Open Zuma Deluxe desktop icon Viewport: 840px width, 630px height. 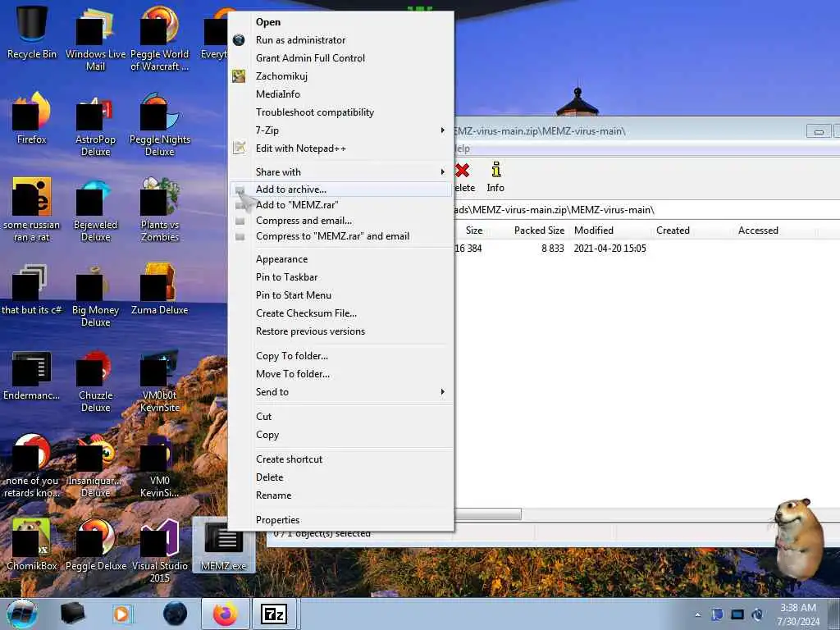click(x=160, y=290)
